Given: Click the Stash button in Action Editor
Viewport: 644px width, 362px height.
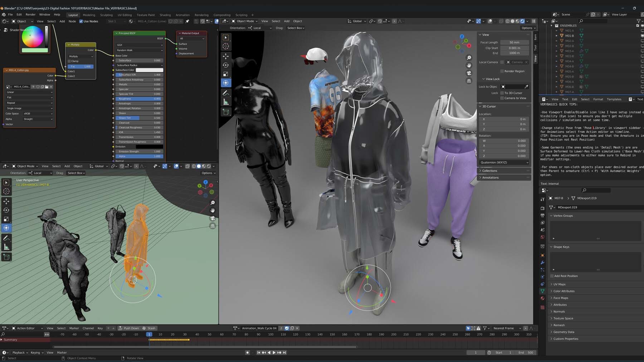Looking at the screenshot, I should click(x=149, y=328).
